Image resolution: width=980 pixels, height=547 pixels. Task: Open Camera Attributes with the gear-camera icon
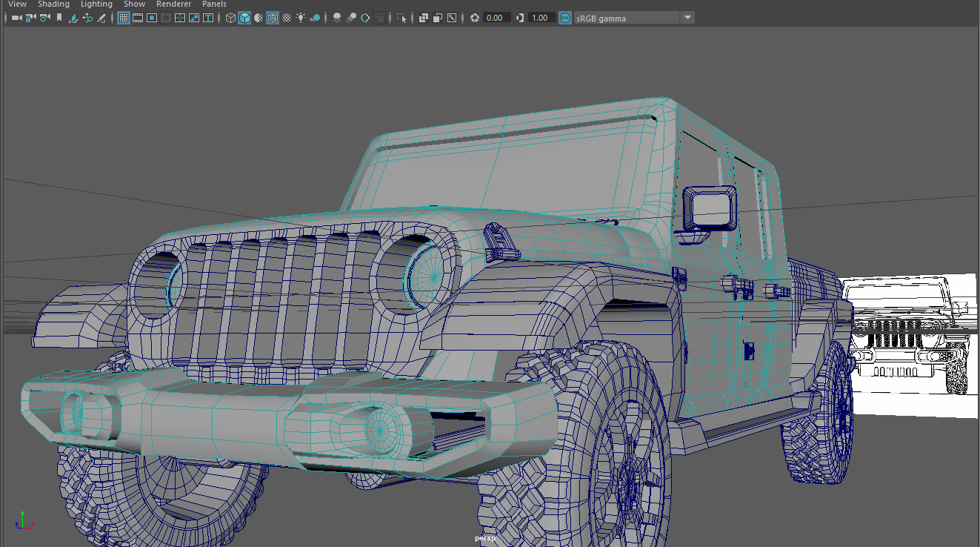(44, 18)
